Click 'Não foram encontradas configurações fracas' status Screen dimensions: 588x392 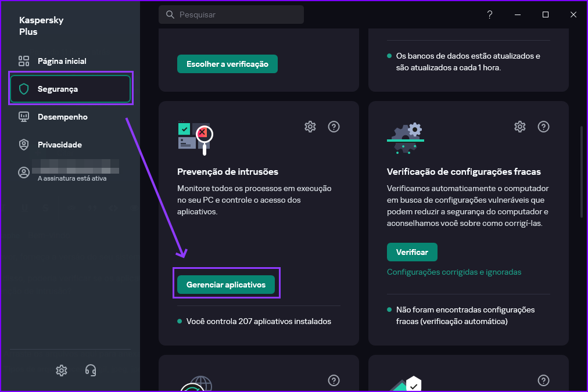465,315
